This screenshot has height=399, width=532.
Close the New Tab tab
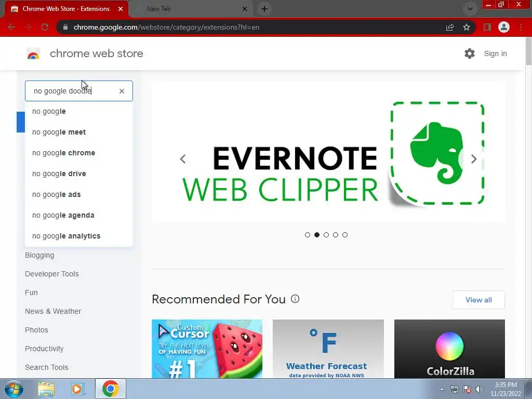tap(245, 9)
